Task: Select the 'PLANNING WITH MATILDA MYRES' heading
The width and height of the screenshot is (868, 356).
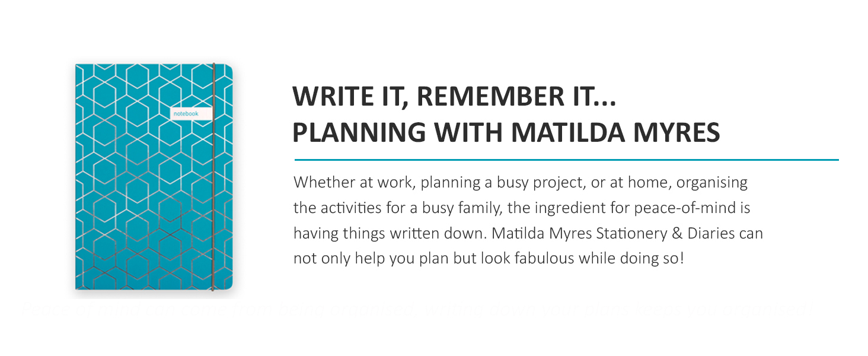Action: 506,133
